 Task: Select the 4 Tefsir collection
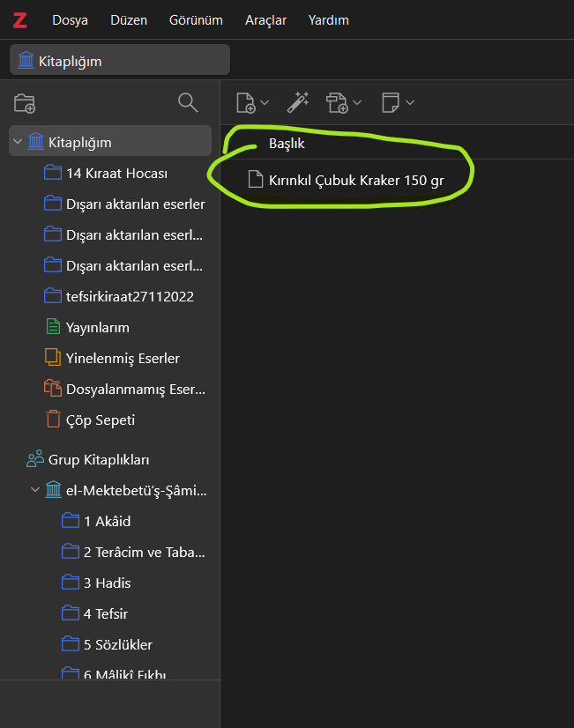point(110,613)
